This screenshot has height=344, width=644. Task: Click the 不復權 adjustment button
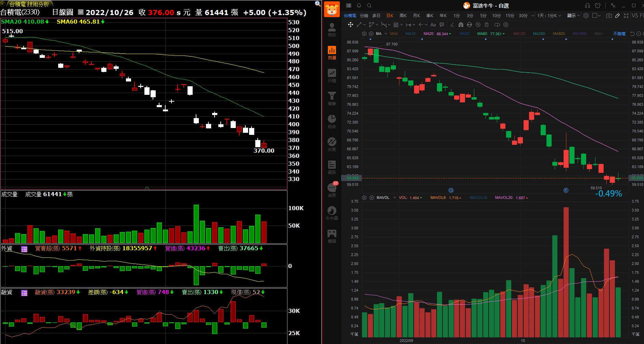coord(619,34)
